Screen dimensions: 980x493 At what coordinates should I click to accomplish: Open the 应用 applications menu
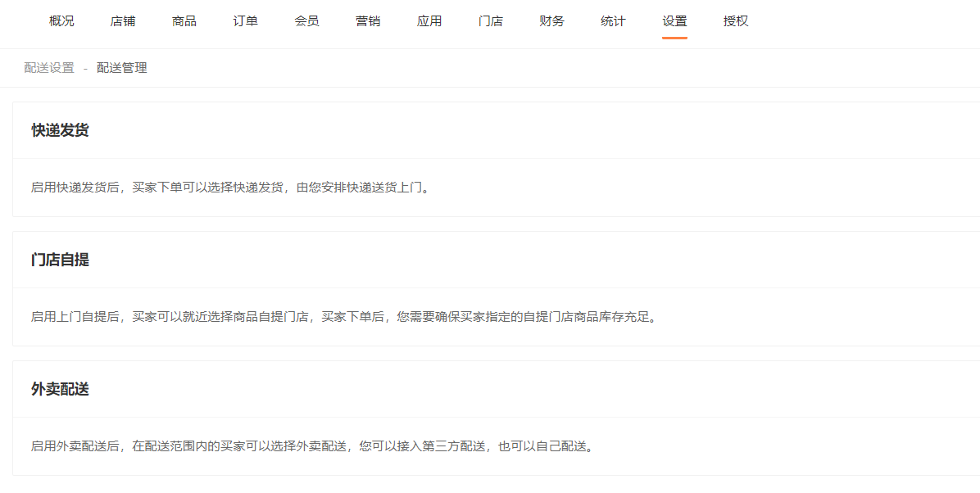coord(429,20)
